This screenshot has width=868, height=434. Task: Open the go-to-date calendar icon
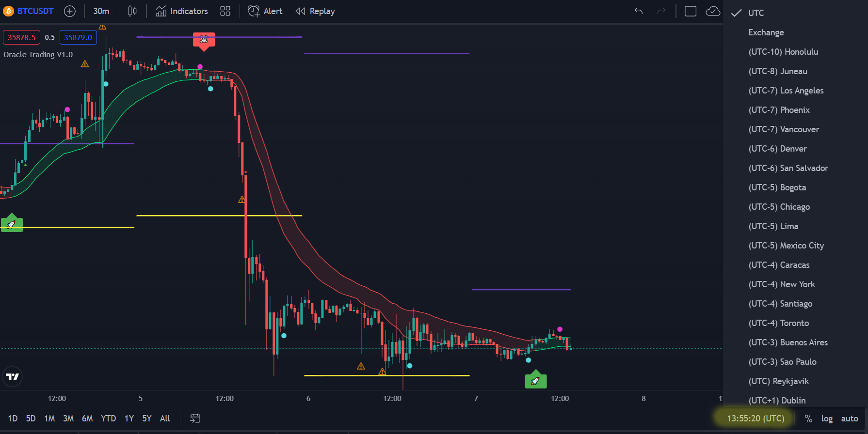click(x=195, y=418)
